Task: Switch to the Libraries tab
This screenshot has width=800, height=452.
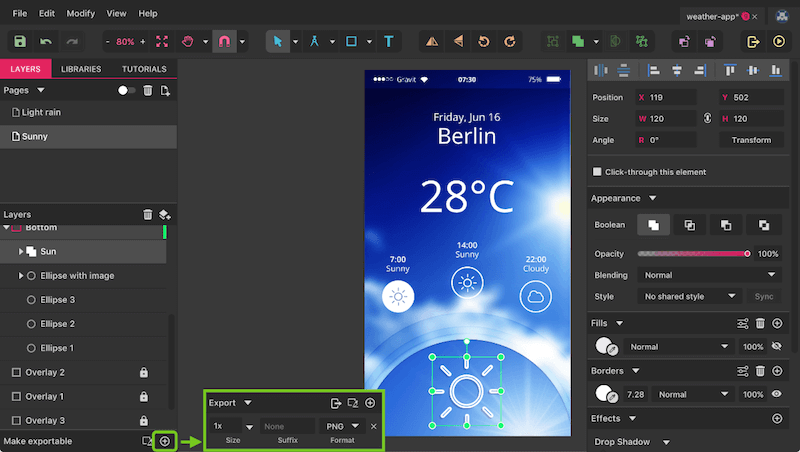Action: coord(81,69)
